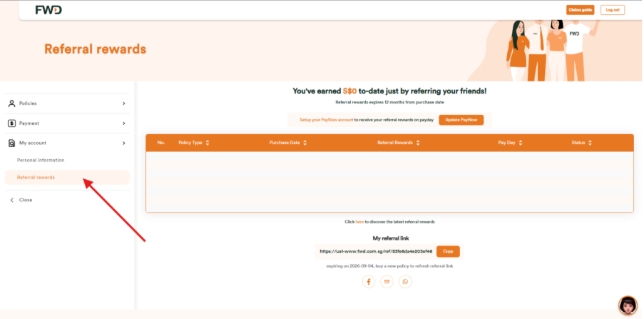
Task: Select the referral link URL field
Action: pos(376,251)
